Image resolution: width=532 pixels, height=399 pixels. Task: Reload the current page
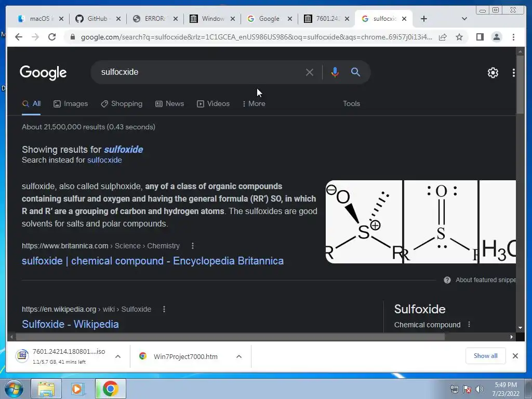(52, 37)
